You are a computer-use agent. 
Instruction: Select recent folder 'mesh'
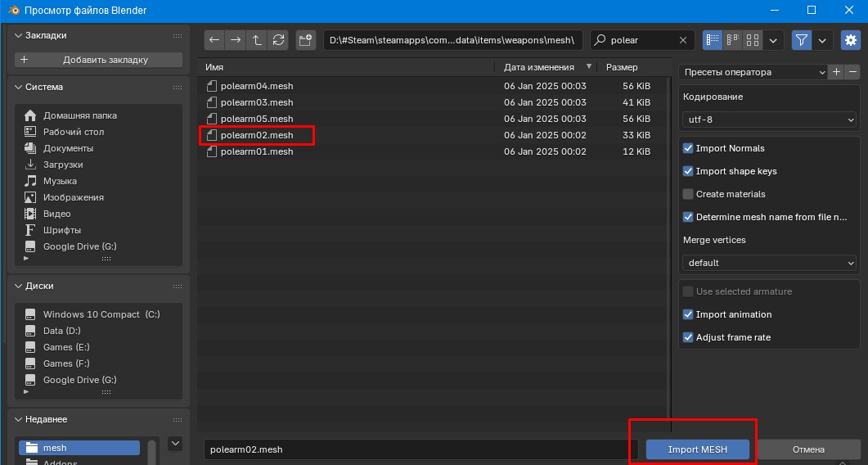[x=79, y=448]
